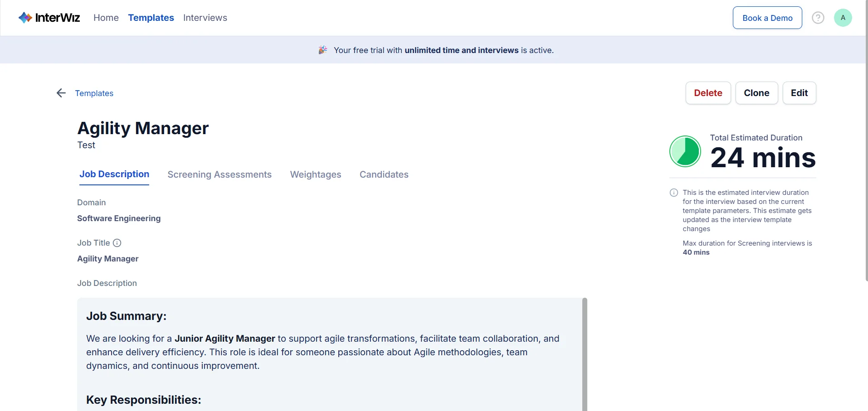Click the Key Responsibilities heading
The height and width of the screenshot is (411, 868).
143,400
